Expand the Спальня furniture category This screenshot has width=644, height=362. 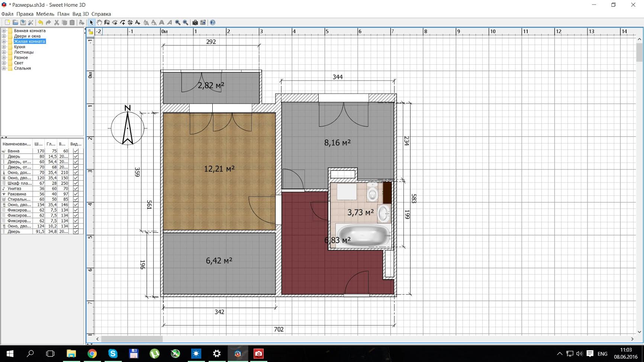click(4, 68)
